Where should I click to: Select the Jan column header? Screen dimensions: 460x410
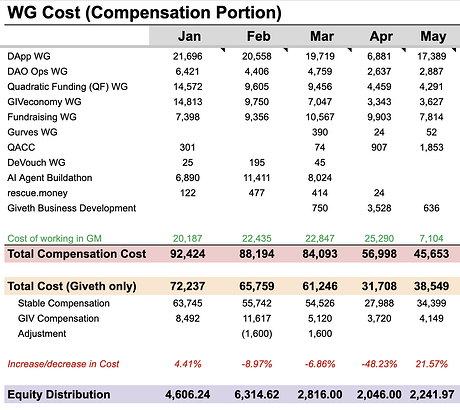[x=189, y=36]
